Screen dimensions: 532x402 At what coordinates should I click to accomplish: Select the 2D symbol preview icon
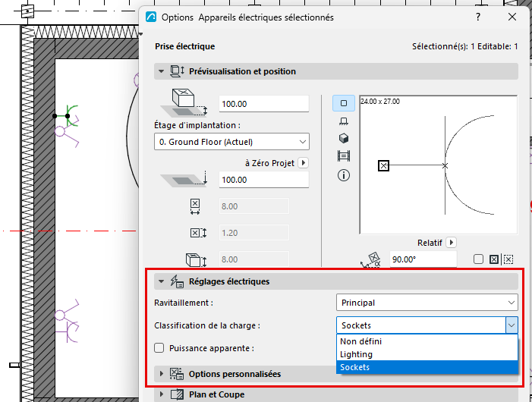343,103
